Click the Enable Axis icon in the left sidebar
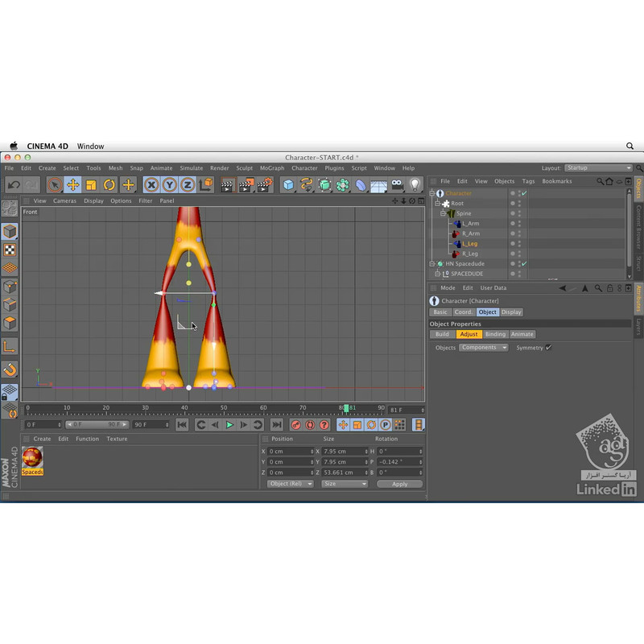The image size is (644, 644). [10, 347]
